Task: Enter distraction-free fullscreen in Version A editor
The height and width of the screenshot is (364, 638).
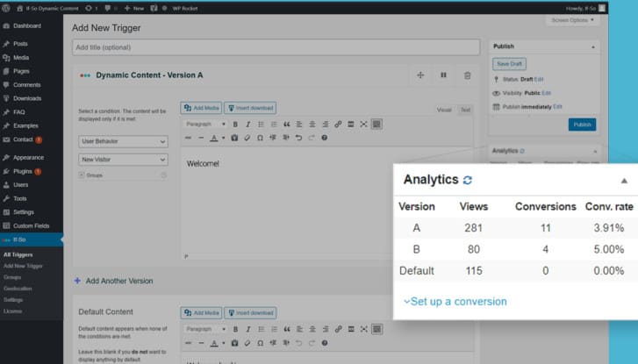Action: [364, 125]
